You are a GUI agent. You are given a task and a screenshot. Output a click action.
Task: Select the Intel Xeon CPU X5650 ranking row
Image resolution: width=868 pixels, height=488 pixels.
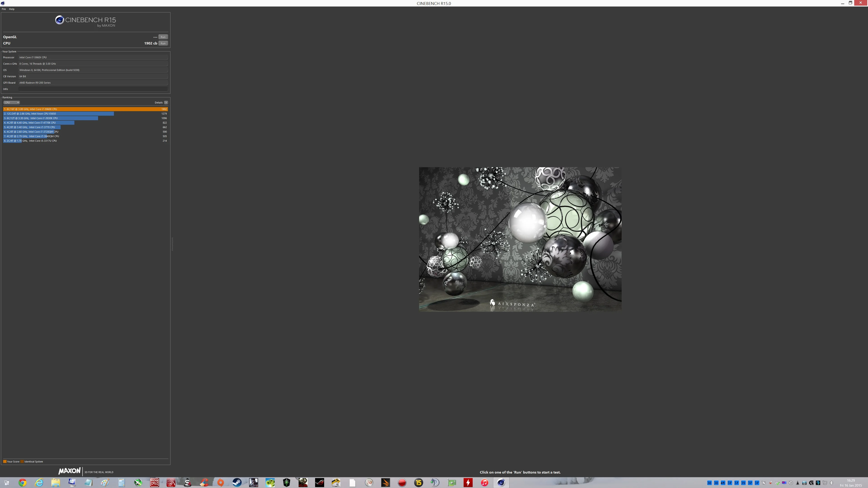click(x=86, y=114)
